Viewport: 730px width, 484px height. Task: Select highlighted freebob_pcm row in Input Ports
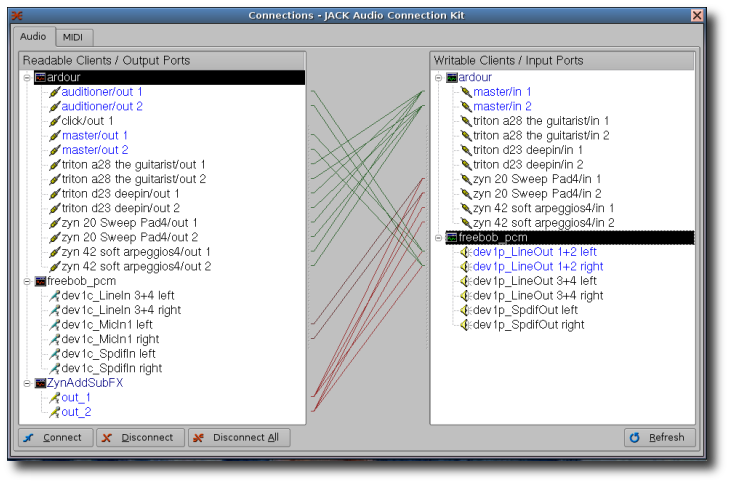pyautogui.click(x=570, y=238)
